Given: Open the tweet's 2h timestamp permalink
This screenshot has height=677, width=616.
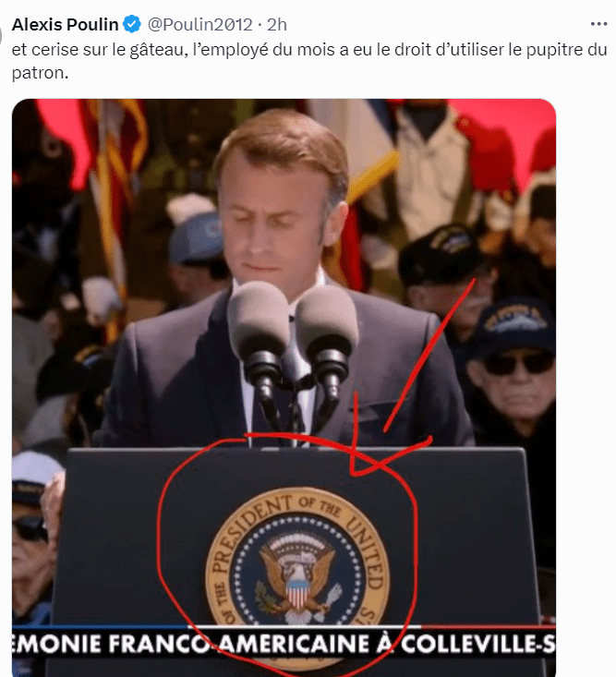Looking at the screenshot, I should [x=277, y=25].
